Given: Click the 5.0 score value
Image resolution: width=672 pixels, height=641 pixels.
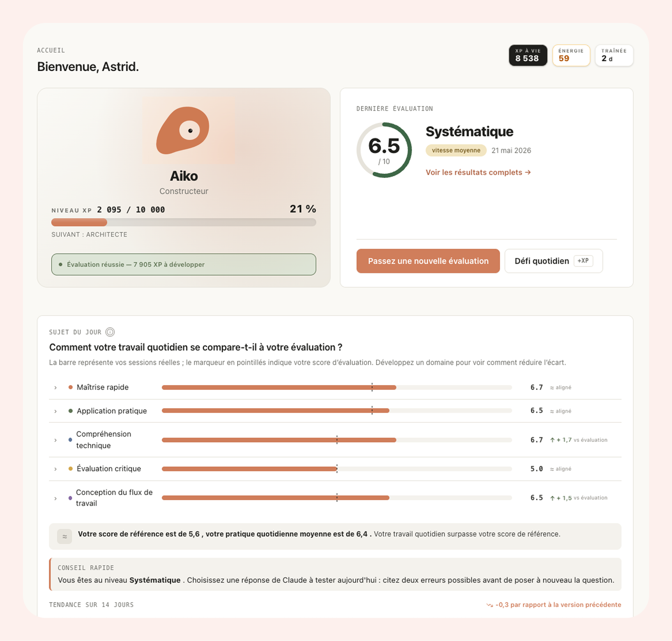Looking at the screenshot, I should click(x=537, y=469).
